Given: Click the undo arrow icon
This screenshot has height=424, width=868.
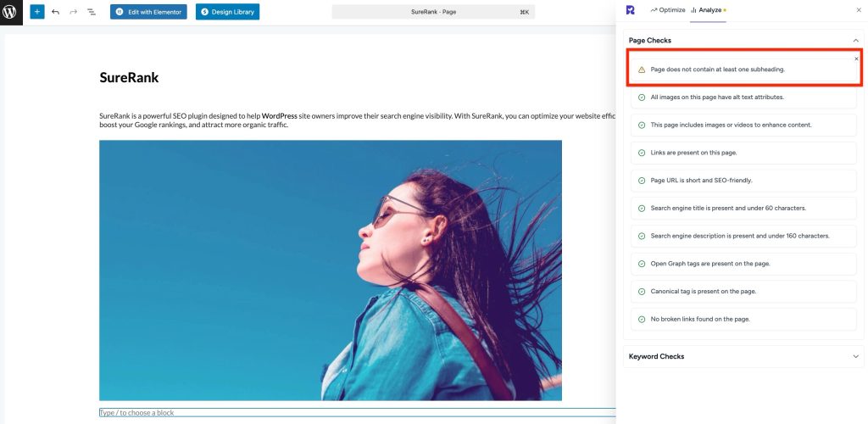Looking at the screenshot, I should coord(55,12).
